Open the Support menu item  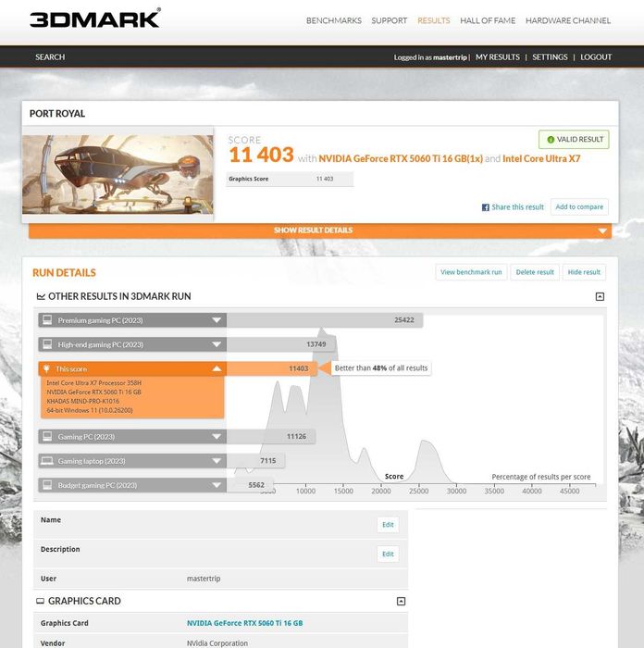coord(390,20)
